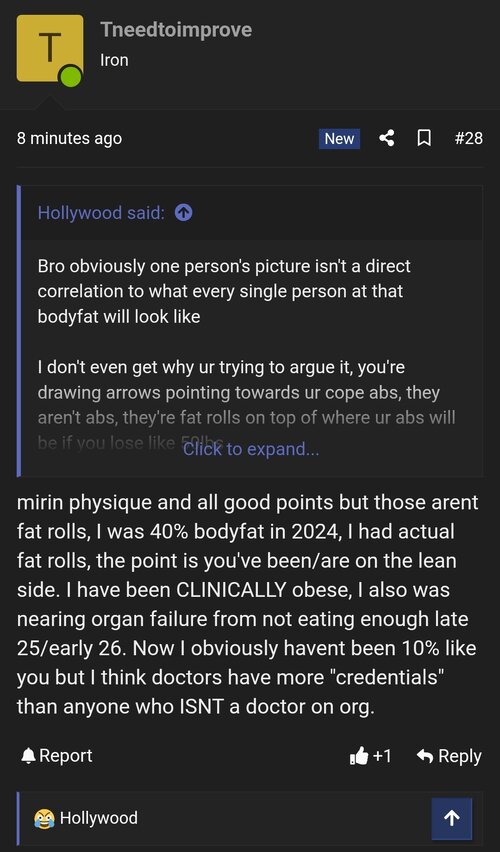Open the #28 post permalink
The width and height of the screenshot is (500, 852).
pos(468,138)
